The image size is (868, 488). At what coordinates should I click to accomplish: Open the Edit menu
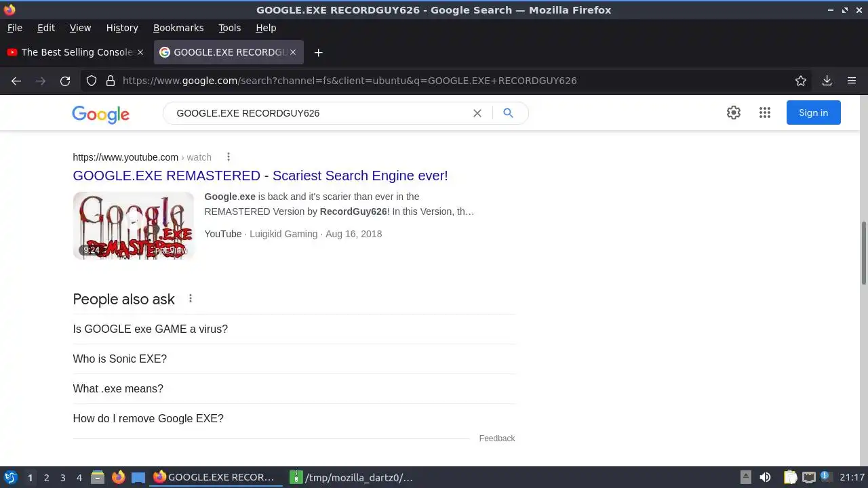tap(46, 28)
